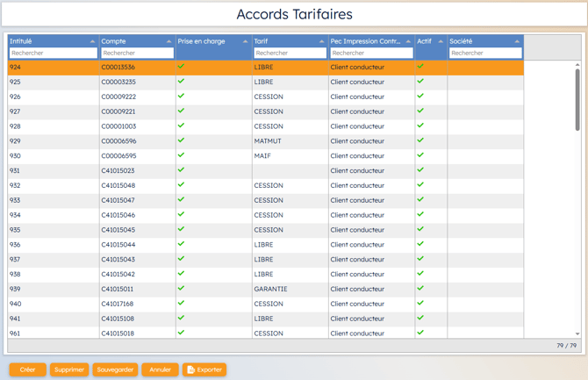Focus the Société search field
The height and width of the screenshot is (380, 588).
(x=485, y=53)
